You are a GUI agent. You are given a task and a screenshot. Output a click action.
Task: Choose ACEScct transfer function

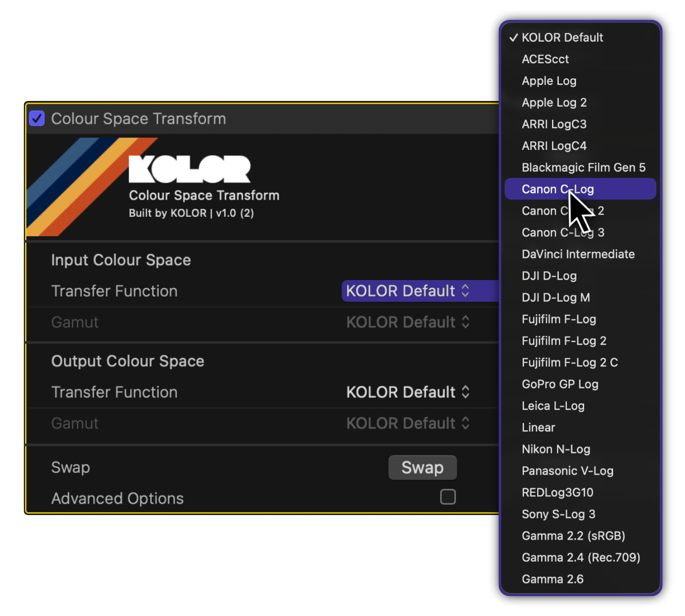coord(545,59)
